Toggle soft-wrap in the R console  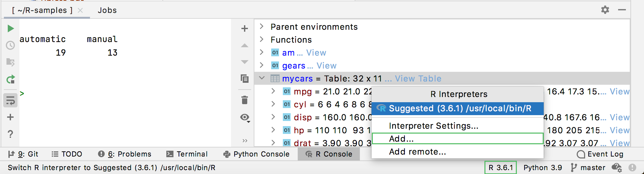click(10, 101)
